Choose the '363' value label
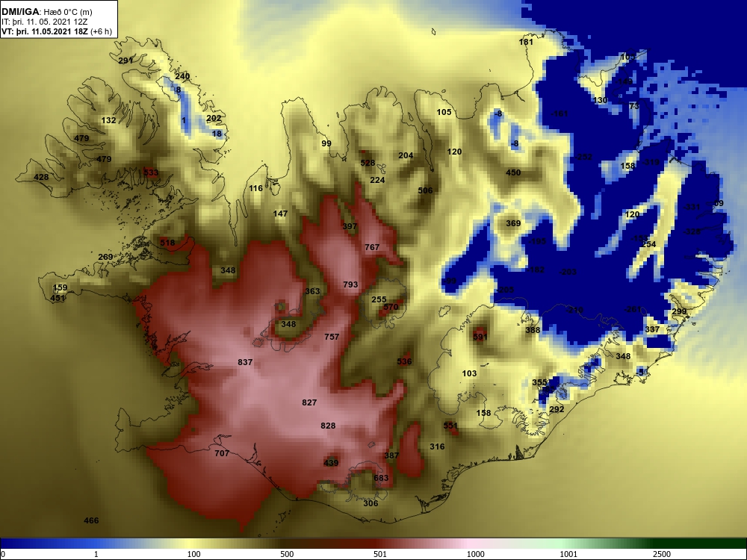The width and height of the screenshot is (747, 560). click(312, 291)
